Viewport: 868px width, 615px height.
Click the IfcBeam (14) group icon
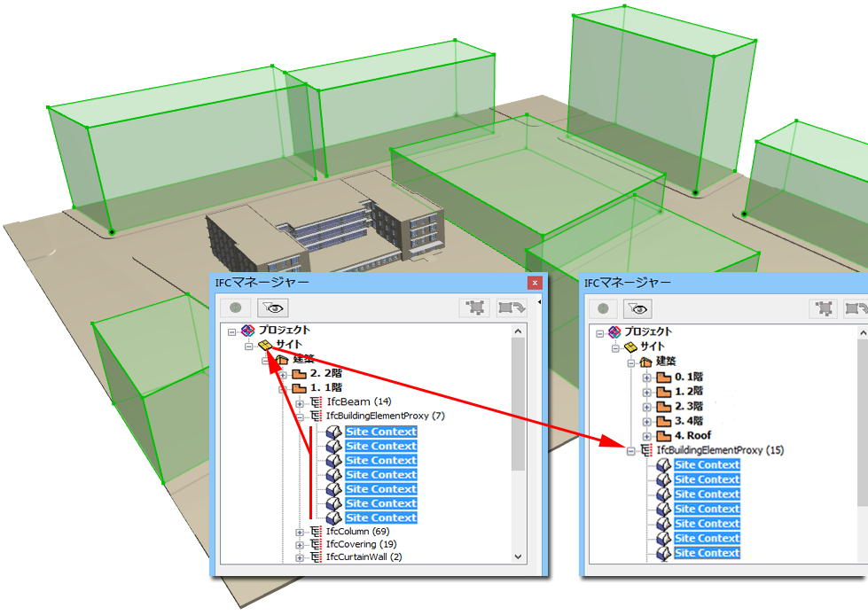(316, 402)
